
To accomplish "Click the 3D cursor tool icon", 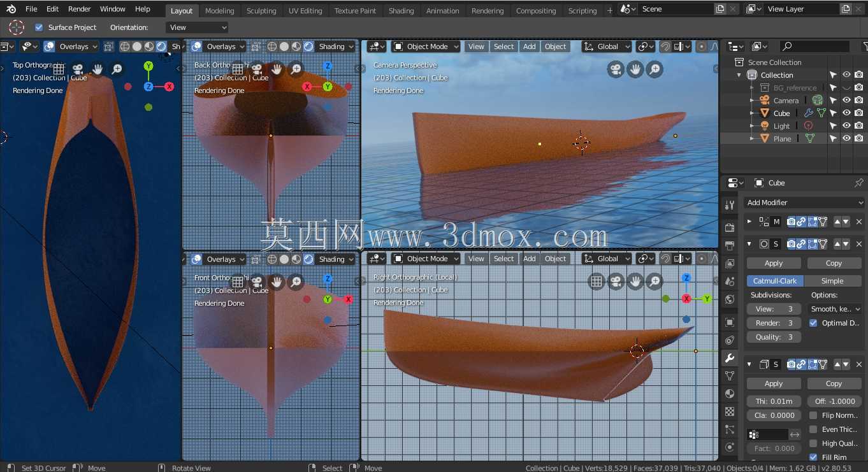I will click(x=17, y=27).
